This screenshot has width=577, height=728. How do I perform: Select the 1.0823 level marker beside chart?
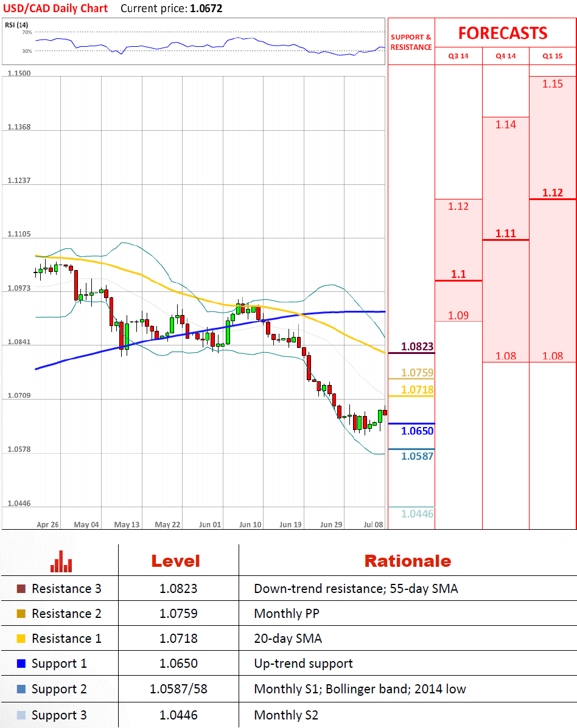(x=417, y=347)
